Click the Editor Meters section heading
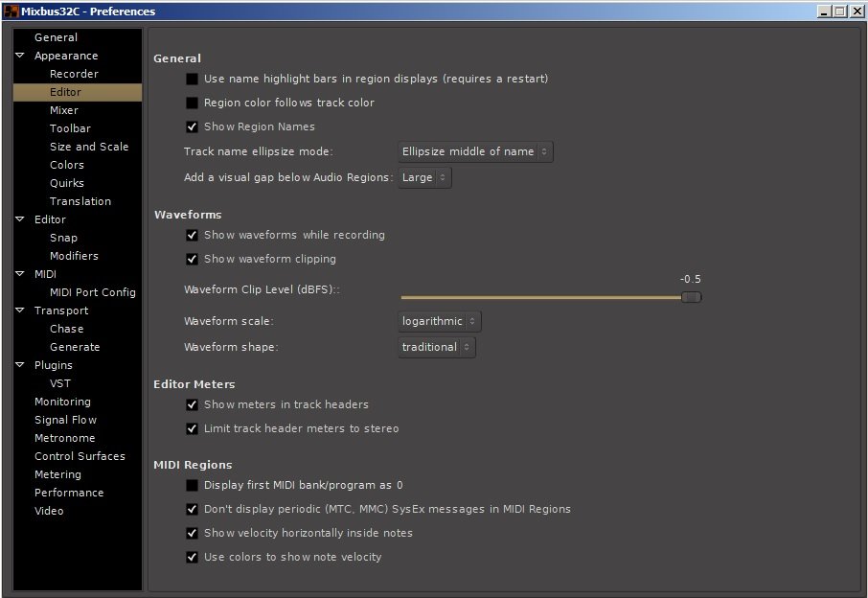The image size is (868, 598). click(194, 384)
